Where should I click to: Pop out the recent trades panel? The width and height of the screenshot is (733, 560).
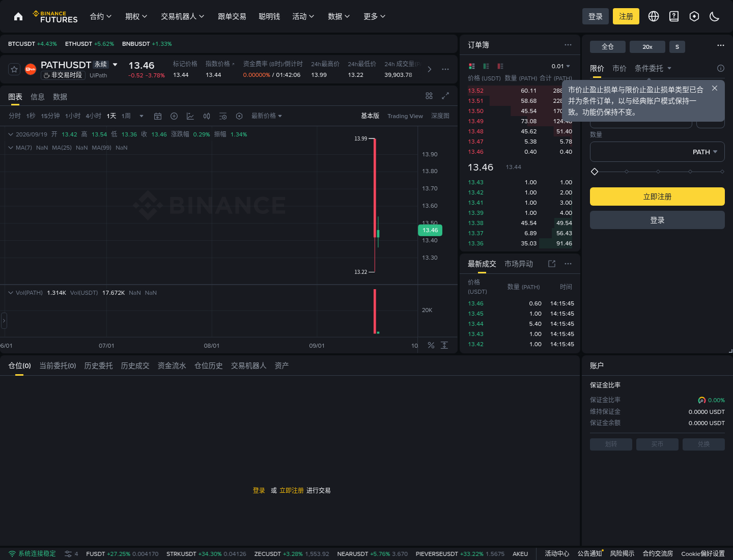click(552, 264)
